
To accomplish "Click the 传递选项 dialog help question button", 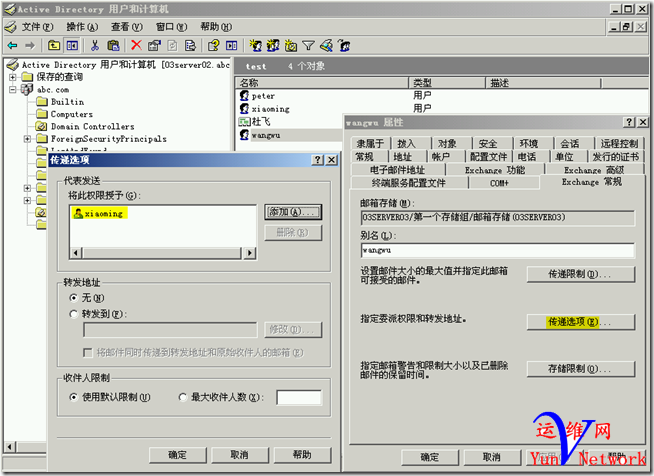I will tap(318, 160).
